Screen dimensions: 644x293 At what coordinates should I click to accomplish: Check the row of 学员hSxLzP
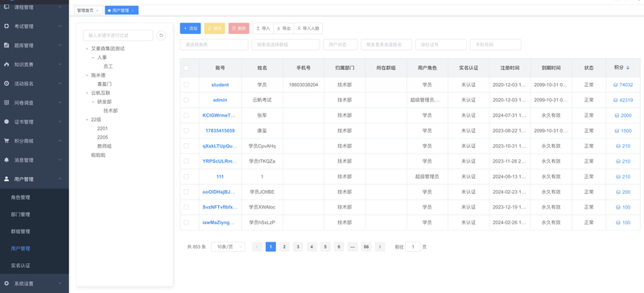[186, 222]
